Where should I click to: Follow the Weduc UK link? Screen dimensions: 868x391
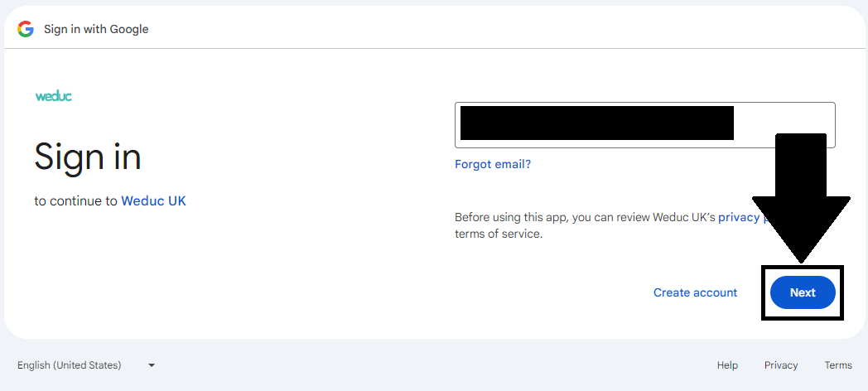point(153,200)
